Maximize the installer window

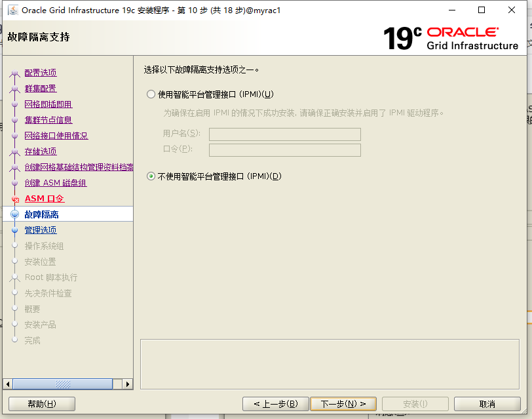click(x=482, y=10)
